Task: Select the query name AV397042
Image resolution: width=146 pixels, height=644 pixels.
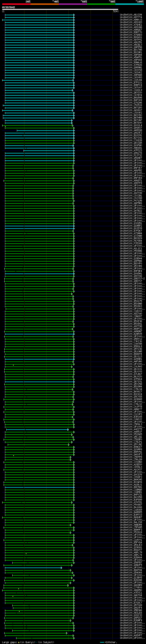Action: [8, 8]
